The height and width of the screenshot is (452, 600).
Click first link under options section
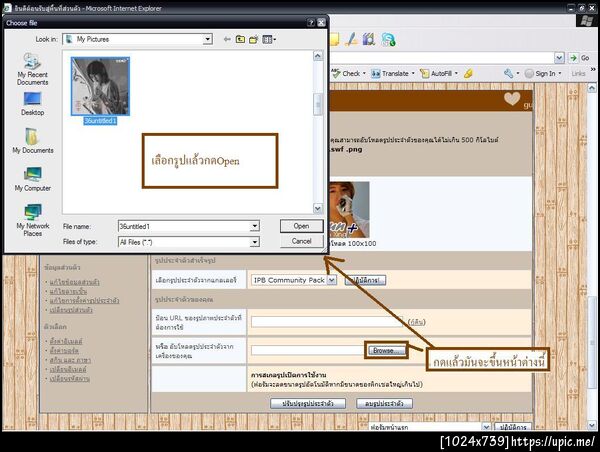(66, 341)
